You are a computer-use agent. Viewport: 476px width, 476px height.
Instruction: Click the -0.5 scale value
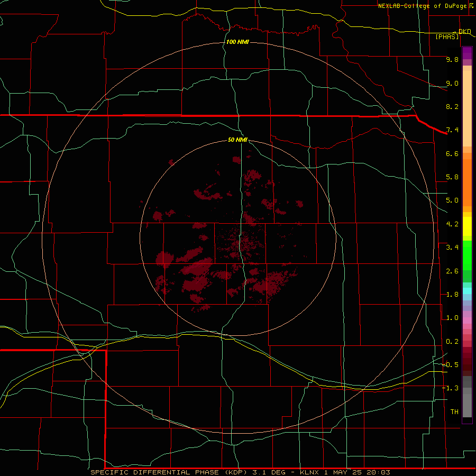click(451, 364)
